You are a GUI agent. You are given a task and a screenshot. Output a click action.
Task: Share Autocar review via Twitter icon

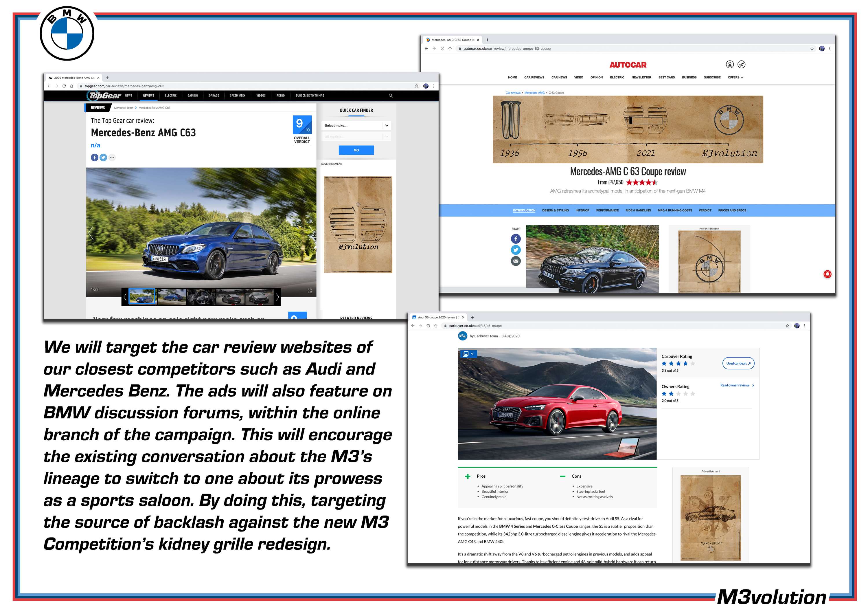[516, 250]
